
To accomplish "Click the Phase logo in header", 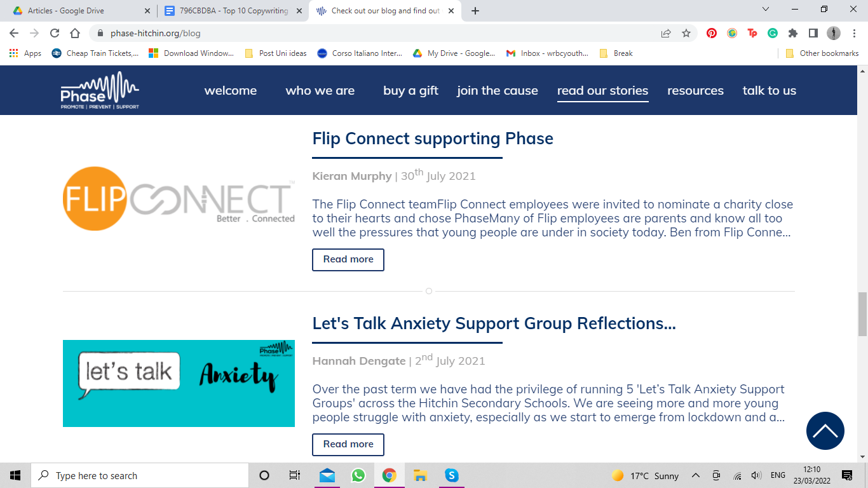I will (x=100, y=90).
